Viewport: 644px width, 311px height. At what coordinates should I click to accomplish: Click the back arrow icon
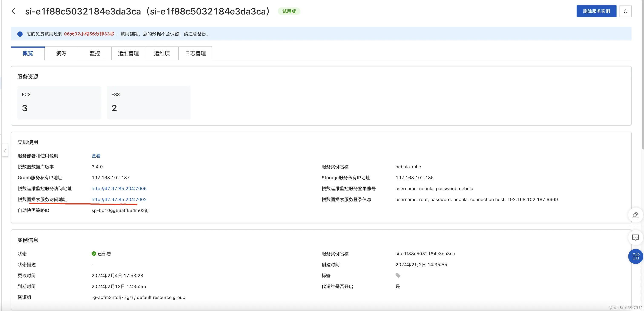[x=15, y=11]
